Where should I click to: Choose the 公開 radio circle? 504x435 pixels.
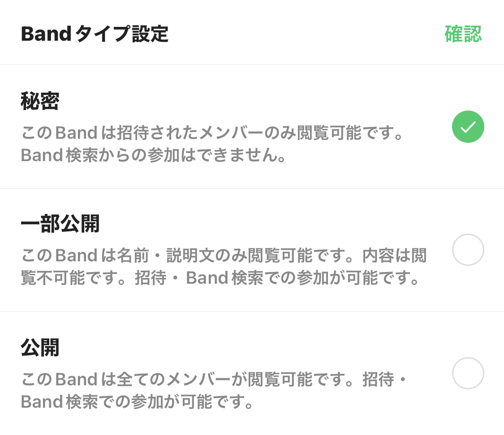click(x=468, y=373)
